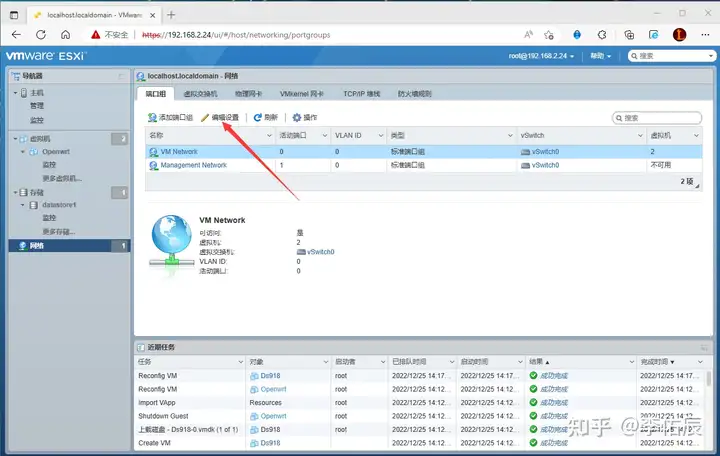Click the browser back arrow
Screen dimensions: 720x456
pos(16,34)
